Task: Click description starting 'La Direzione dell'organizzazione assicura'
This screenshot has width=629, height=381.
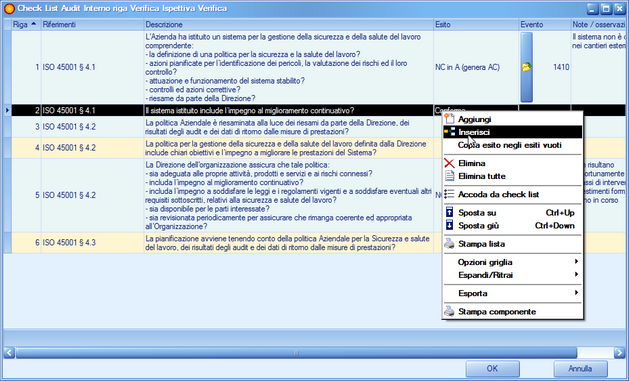Action: (288, 195)
